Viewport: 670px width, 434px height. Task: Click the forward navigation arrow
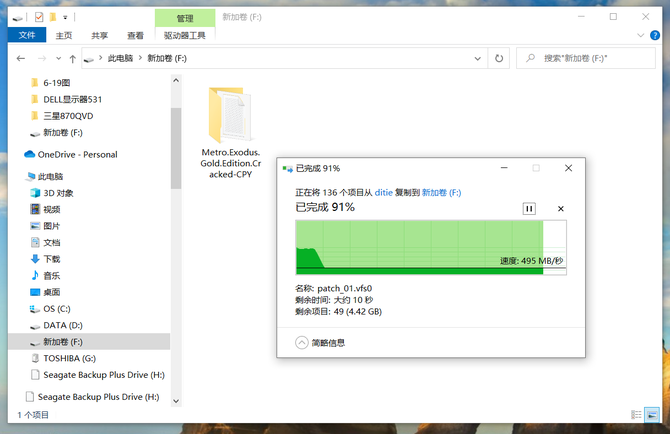42,59
